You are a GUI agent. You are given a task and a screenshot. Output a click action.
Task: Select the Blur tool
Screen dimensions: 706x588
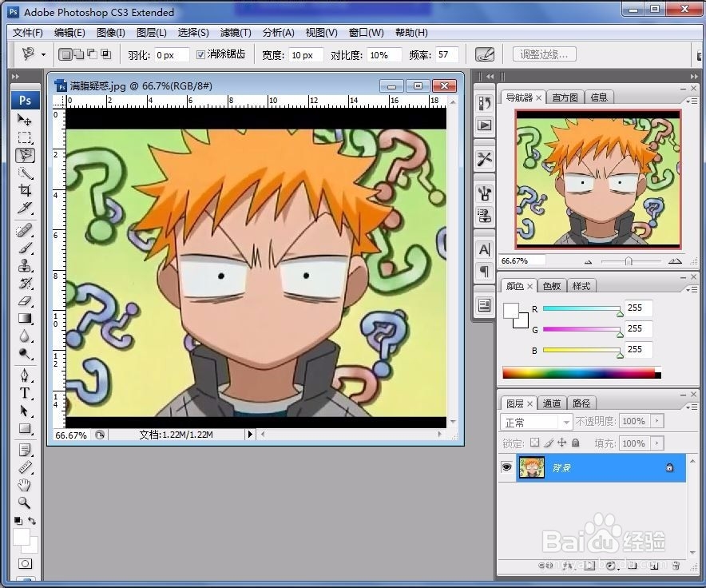click(x=25, y=336)
